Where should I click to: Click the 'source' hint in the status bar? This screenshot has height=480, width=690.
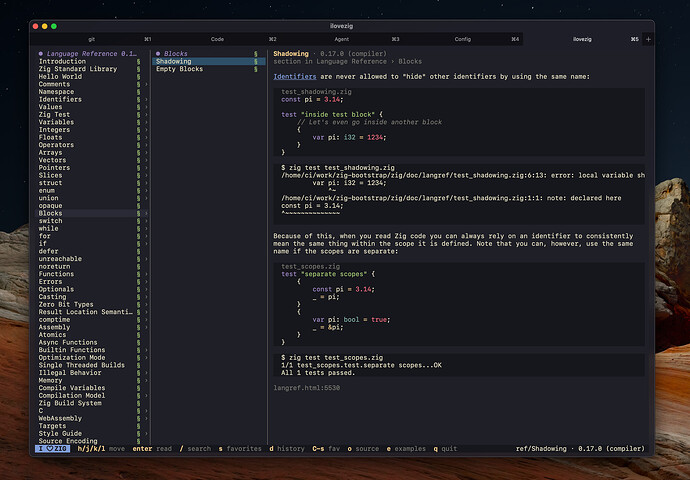click(x=367, y=449)
